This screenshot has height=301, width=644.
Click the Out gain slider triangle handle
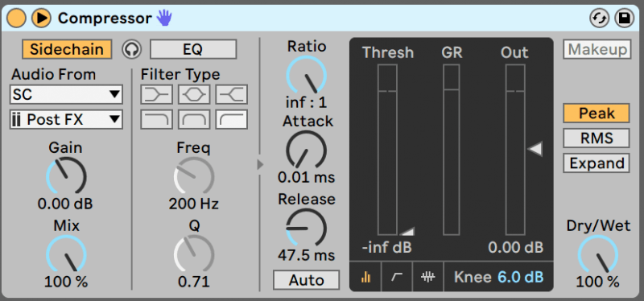[535, 149]
